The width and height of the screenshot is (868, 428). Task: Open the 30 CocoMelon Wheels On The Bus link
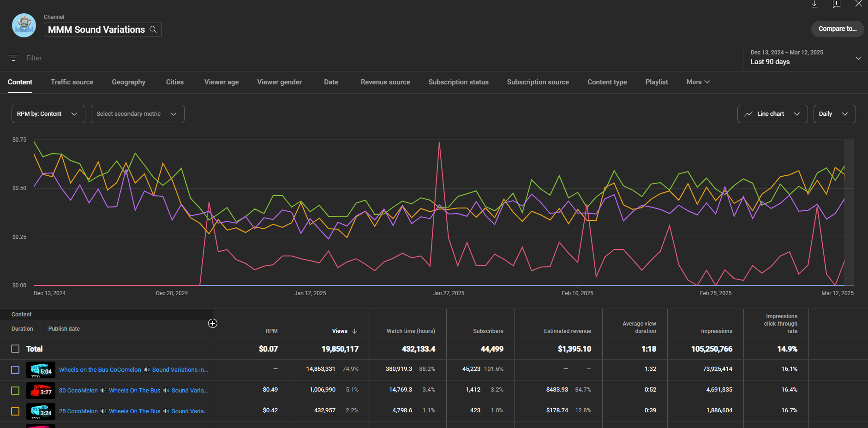[133, 391]
